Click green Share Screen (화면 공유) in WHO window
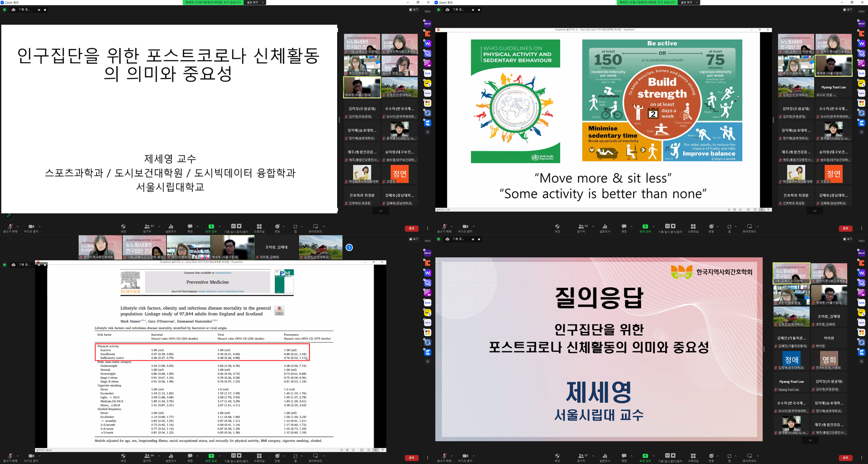The height and width of the screenshot is (464, 868). coord(645,228)
